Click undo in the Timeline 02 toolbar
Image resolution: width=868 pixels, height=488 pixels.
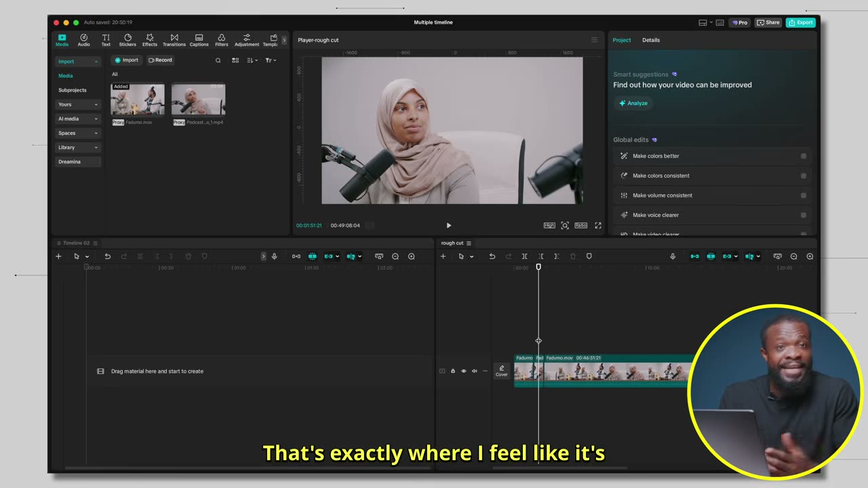(x=107, y=256)
